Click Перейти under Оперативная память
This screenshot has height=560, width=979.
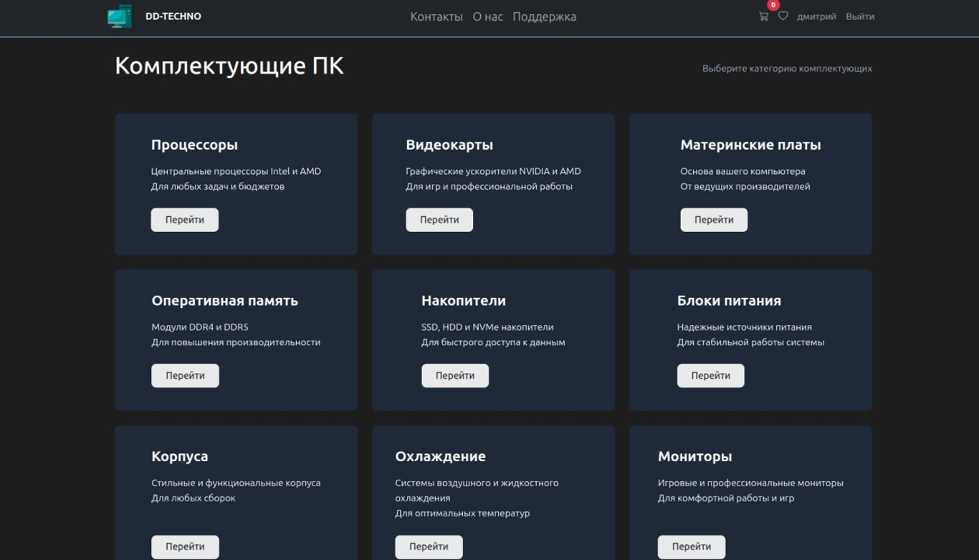tap(184, 375)
